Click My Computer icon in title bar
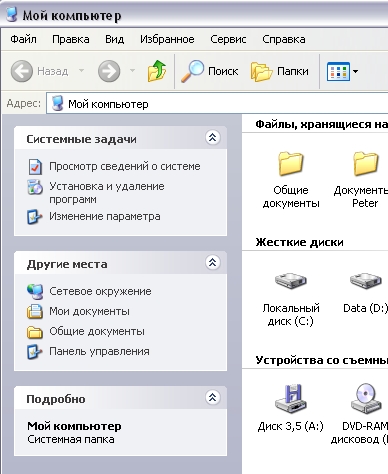This screenshot has height=474, width=388. (12, 15)
